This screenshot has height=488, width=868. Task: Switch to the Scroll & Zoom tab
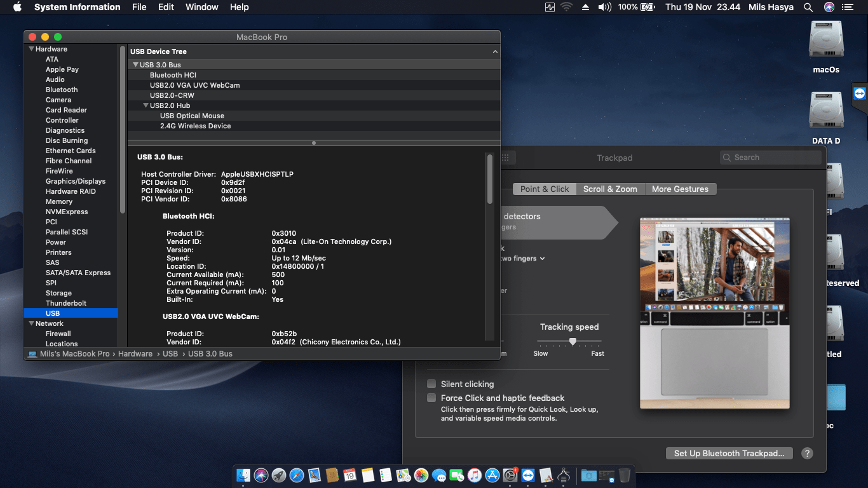(610, 189)
